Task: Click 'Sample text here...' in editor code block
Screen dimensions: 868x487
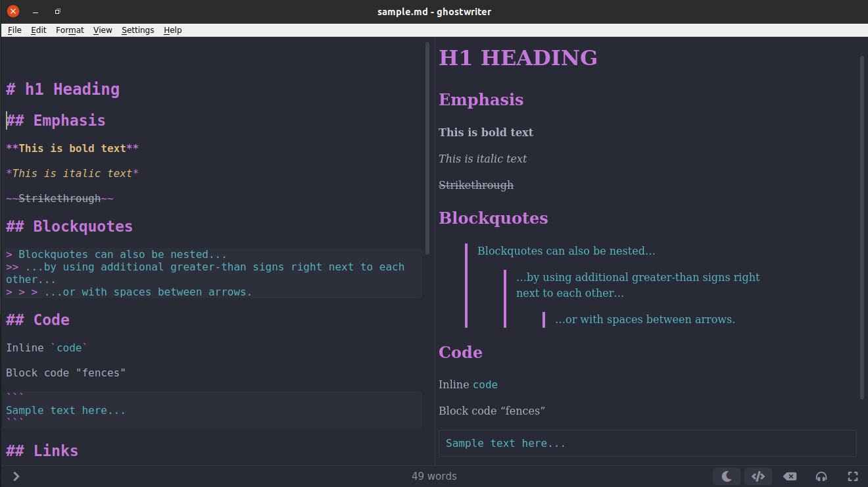Action: (x=66, y=411)
